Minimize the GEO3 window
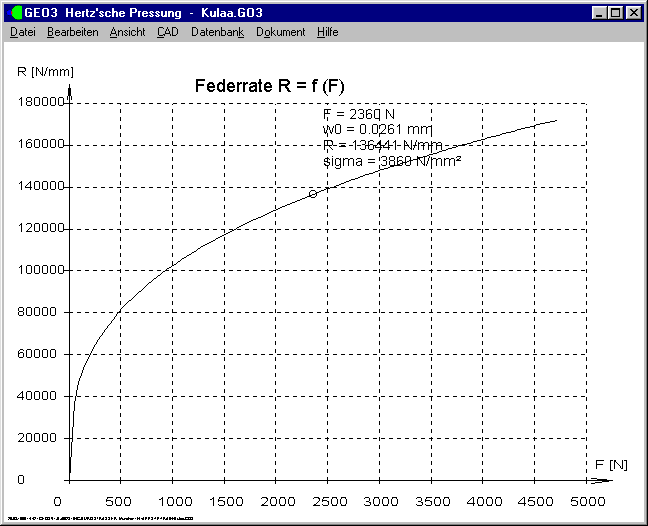Viewport: 648px width, 526px height. coord(599,13)
